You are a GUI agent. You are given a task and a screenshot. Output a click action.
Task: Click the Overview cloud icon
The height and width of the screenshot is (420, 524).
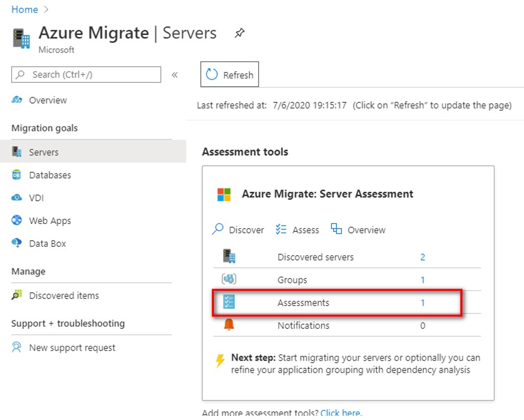pyautogui.click(x=17, y=100)
